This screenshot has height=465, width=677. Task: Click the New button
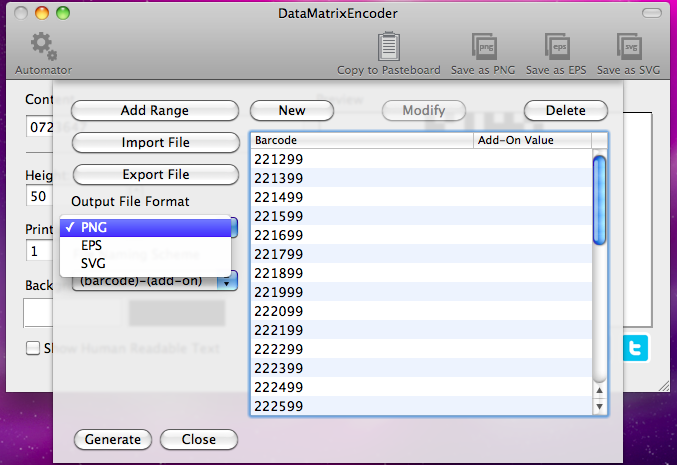(292, 111)
